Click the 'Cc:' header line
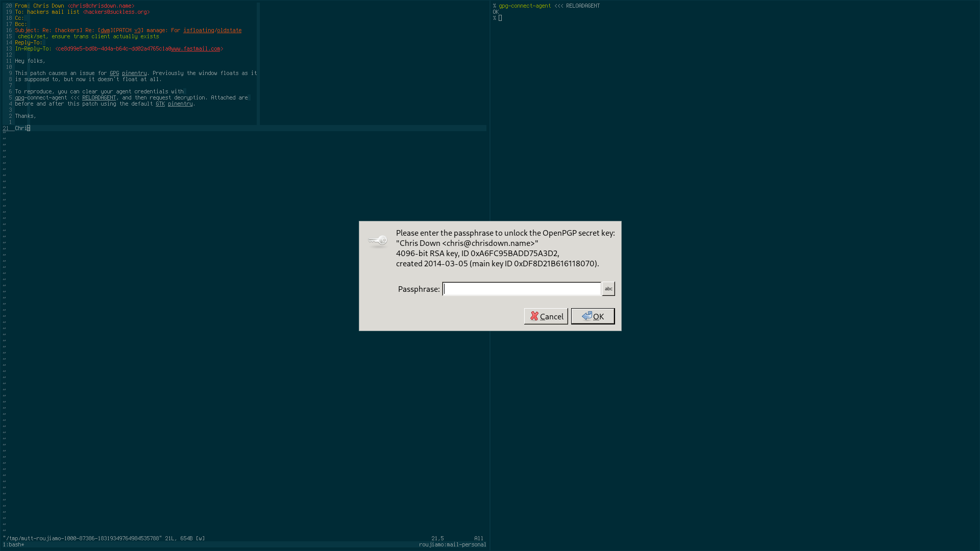 pos(19,18)
